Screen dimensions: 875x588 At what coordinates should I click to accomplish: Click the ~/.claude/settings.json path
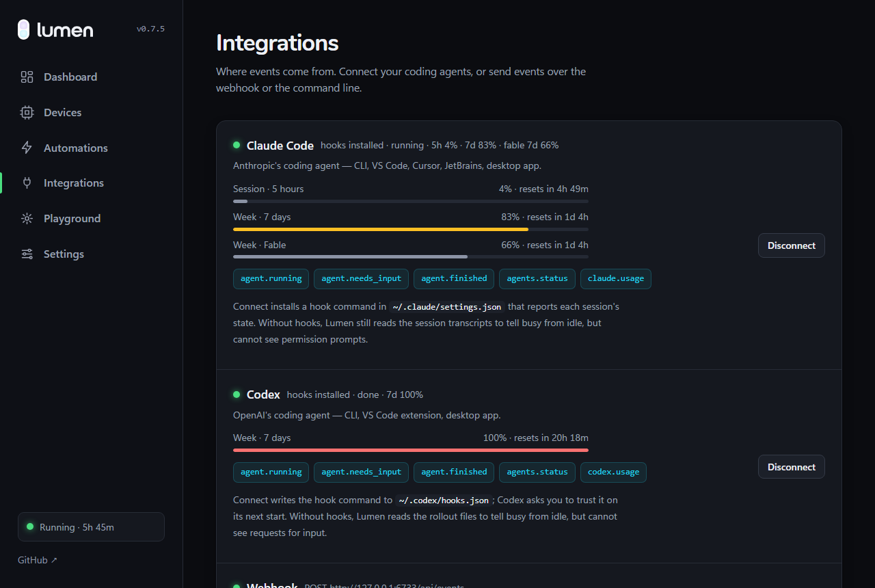[x=447, y=307]
